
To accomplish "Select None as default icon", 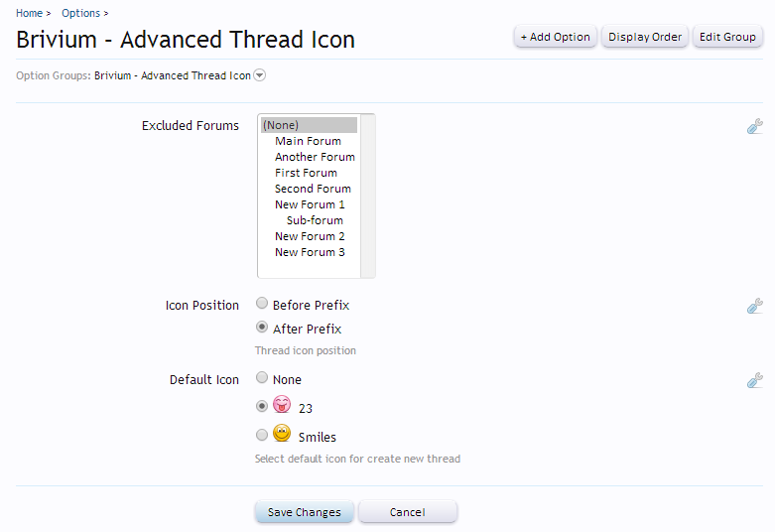I will click(262, 378).
